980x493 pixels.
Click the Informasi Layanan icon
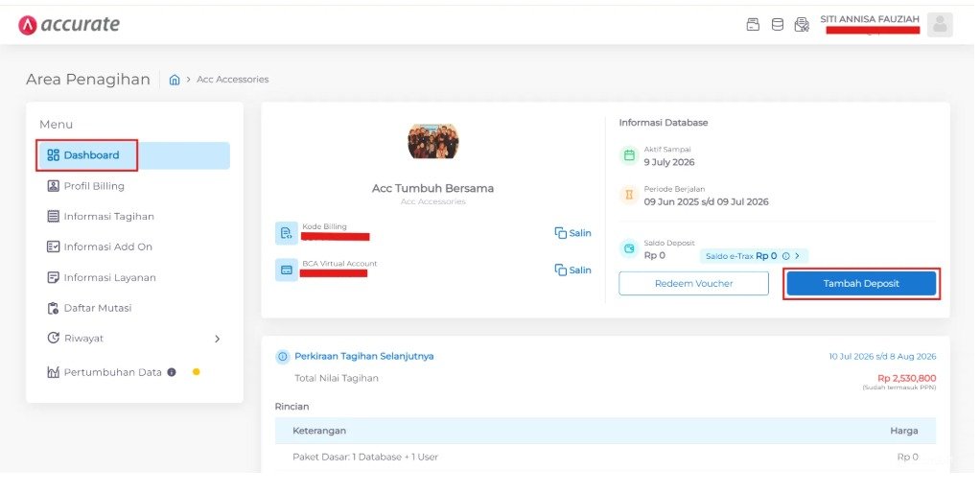(53, 277)
